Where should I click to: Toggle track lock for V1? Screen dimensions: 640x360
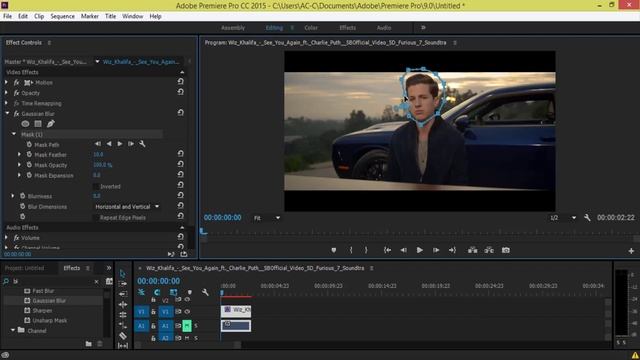(x=153, y=311)
